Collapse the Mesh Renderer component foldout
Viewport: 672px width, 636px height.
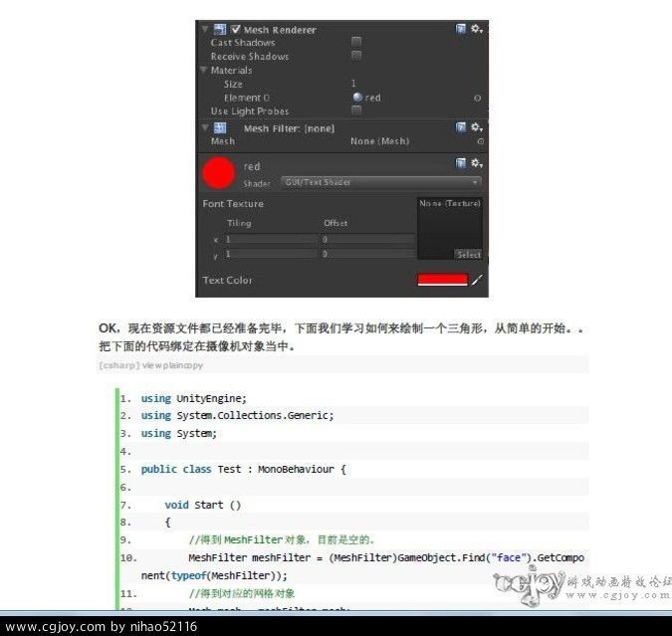point(205,29)
